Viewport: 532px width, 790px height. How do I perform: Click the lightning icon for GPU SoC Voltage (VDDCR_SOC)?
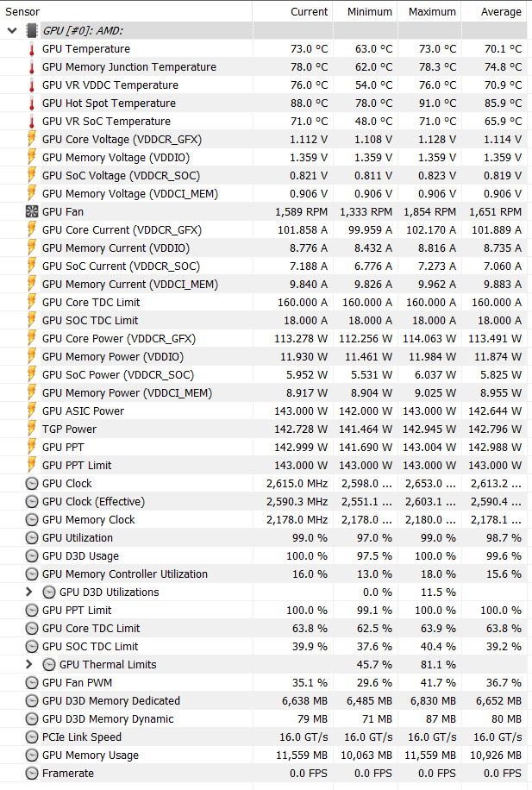click(32, 176)
